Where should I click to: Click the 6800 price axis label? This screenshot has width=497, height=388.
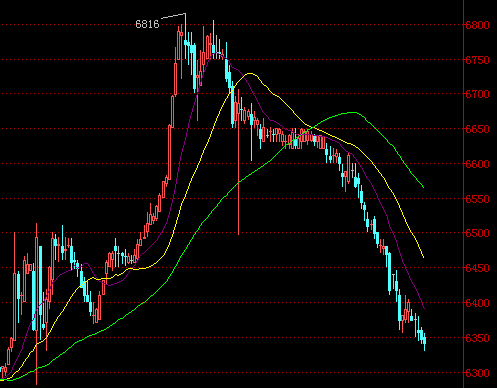pyautogui.click(x=477, y=25)
